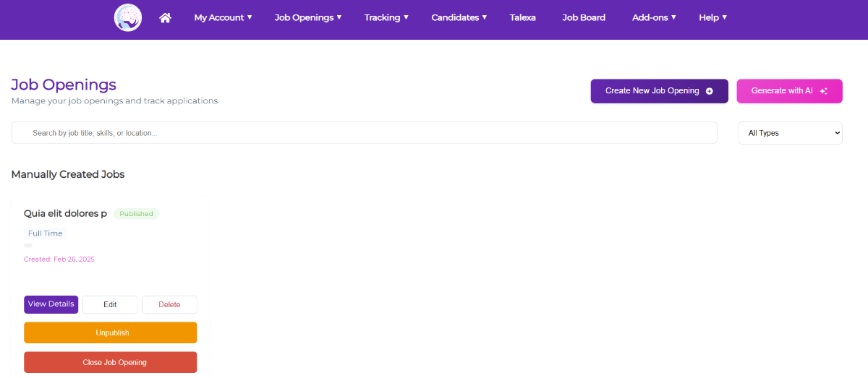Image resolution: width=868 pixels, height=378 pixels.
Task: Open the My Account menu
Action: 223,17
